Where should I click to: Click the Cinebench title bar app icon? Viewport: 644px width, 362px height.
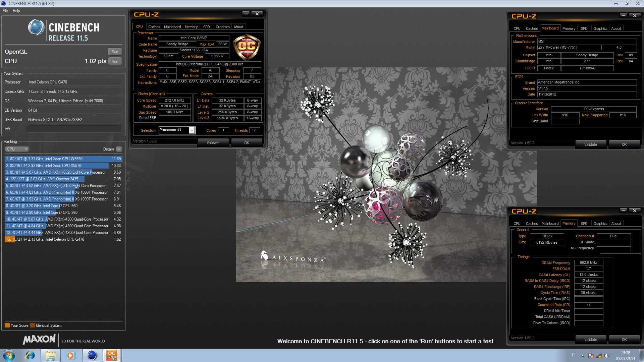point(4,3)
